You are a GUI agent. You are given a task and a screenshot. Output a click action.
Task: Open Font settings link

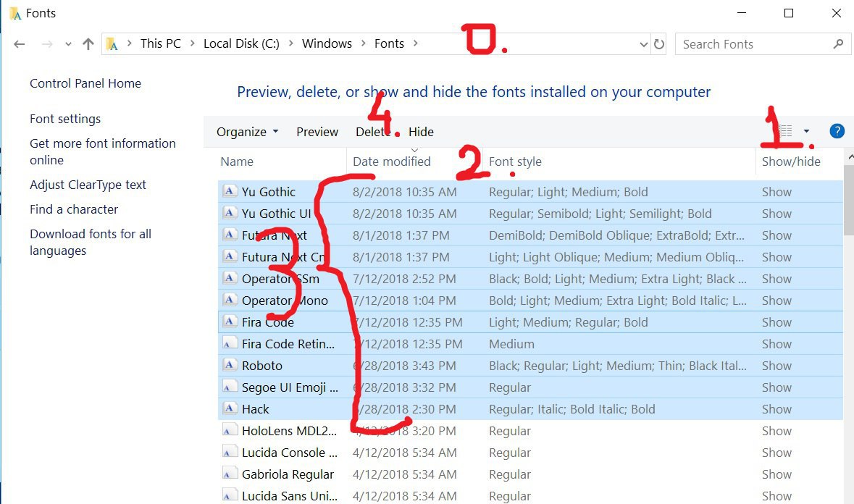pos(65,119)
